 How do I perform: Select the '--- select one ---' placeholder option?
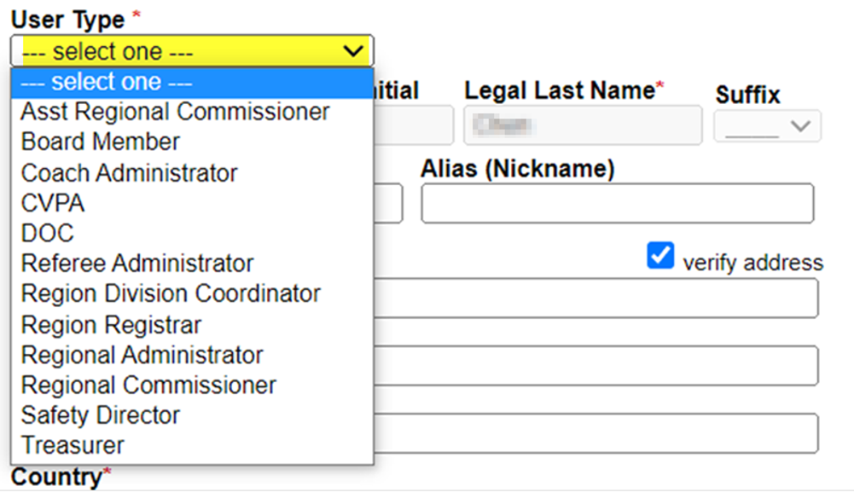(x=107, y=83)
